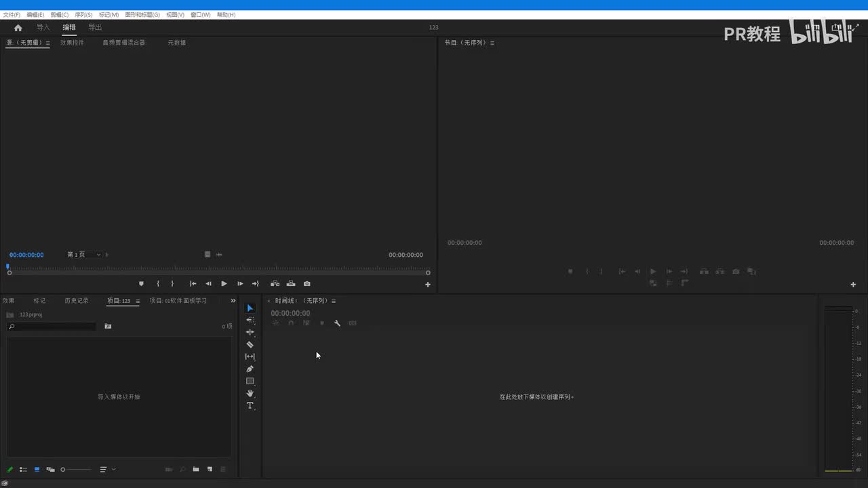Open the 窗口(W) menu

click(201, 14)
